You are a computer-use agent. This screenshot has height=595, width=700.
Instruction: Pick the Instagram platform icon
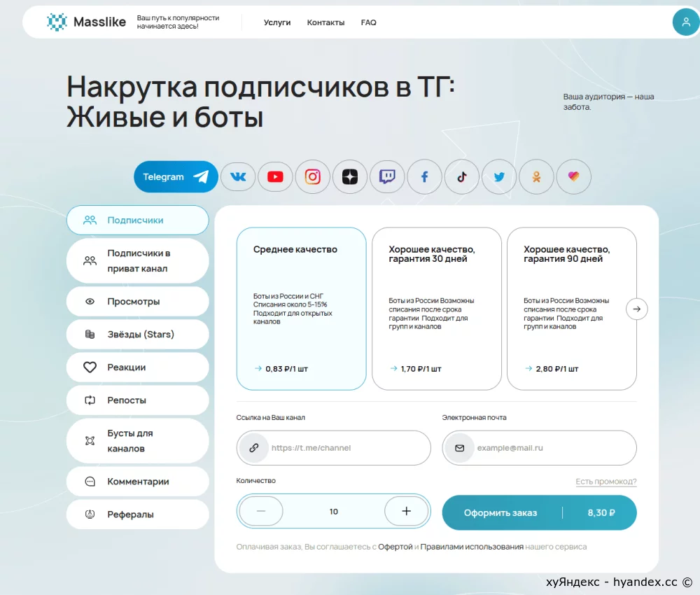tap(313, 177)
